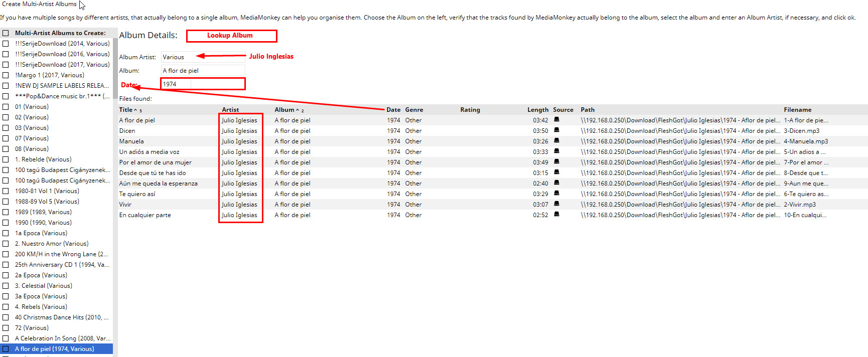Focus the Date field showing 1974
Viewport: 868px width, 357px height.
coord(203,84)
